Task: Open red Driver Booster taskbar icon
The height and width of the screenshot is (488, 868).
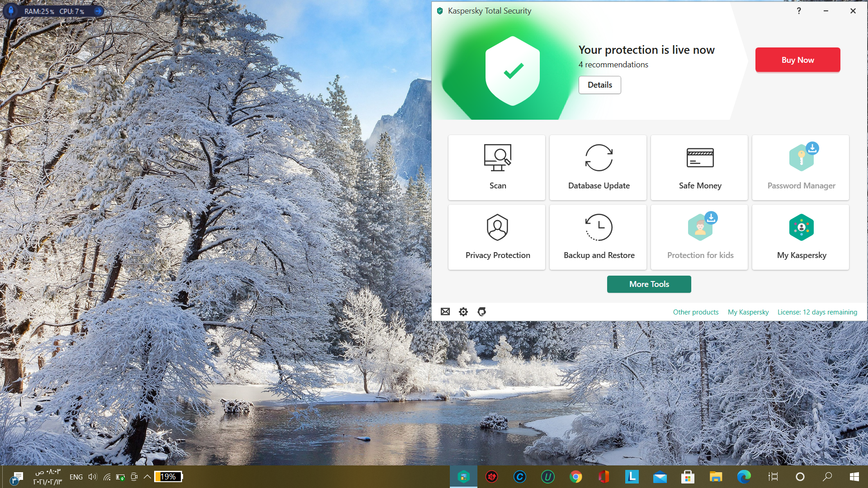Action: 491,477
